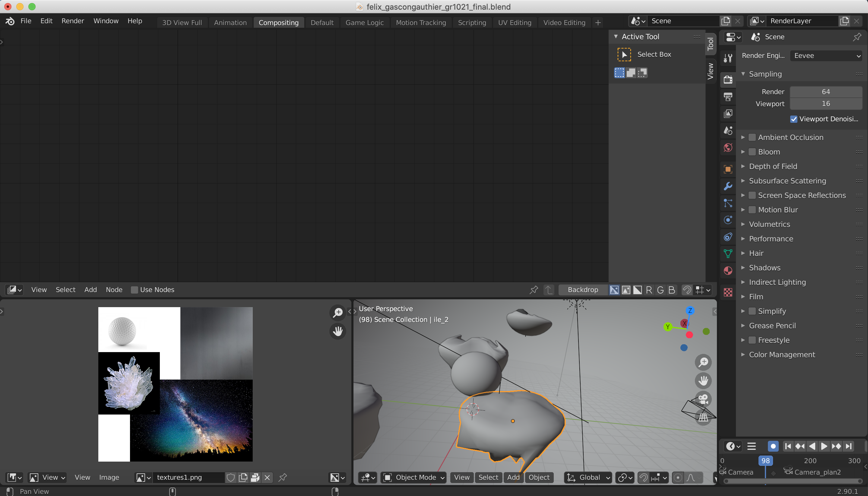Click the camera view icon in the 3D viewport
Viewport: 868px width, 496px height.
pyautogui.click(x=703, y=399)
